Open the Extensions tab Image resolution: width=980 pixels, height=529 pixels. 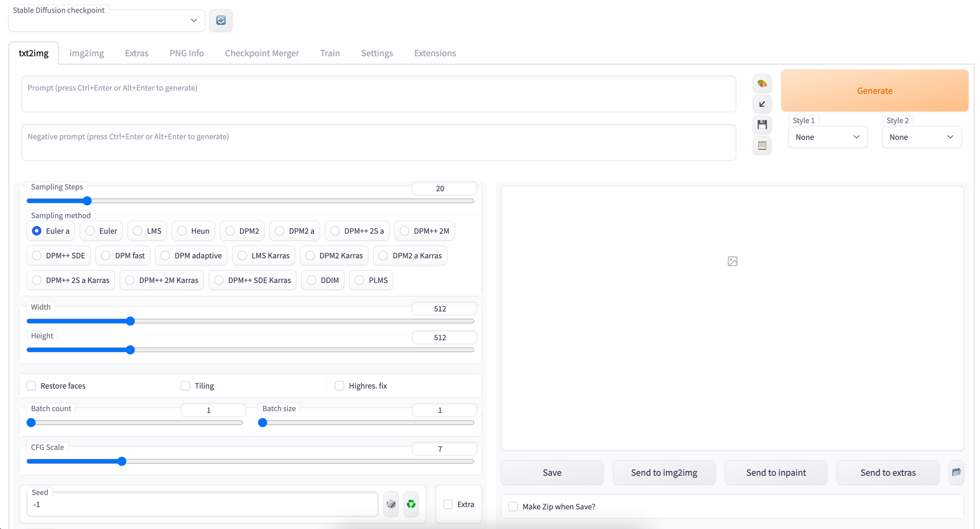[435, 53]
